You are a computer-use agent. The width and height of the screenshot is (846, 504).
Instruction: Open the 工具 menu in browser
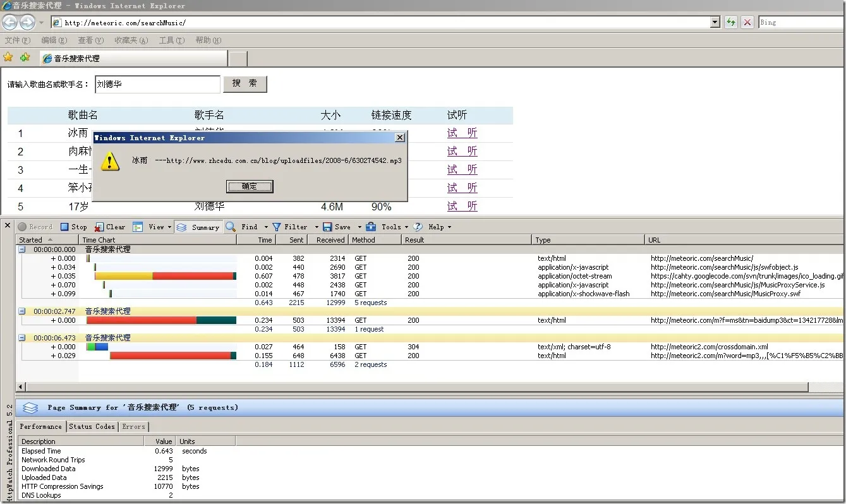click(x=171, y=40)
